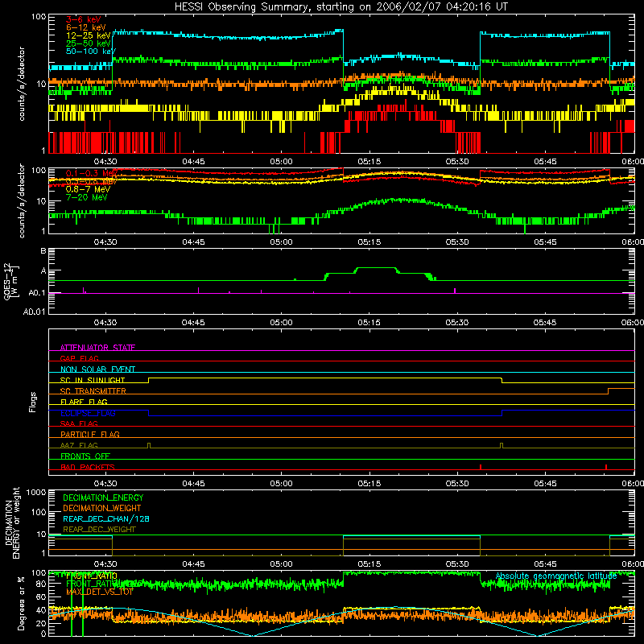Click the magenta GOES spike just before 05:30

(x=455, y=291)
